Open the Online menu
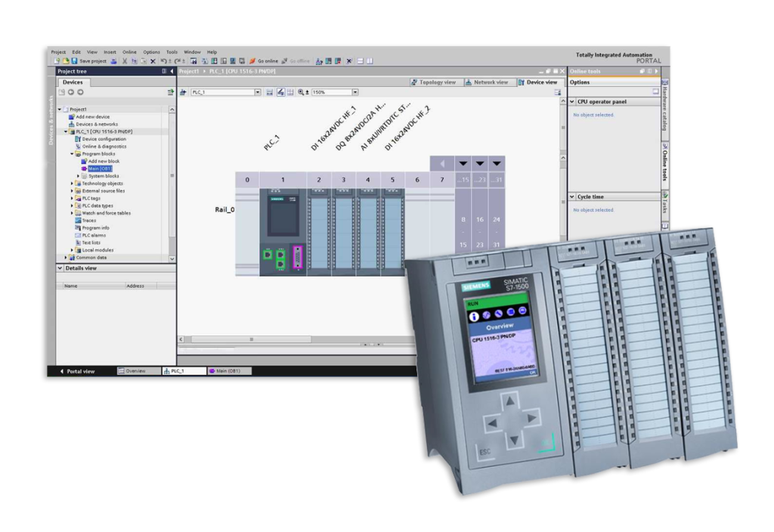The image size is (774, 532). (x=129, y=52)
